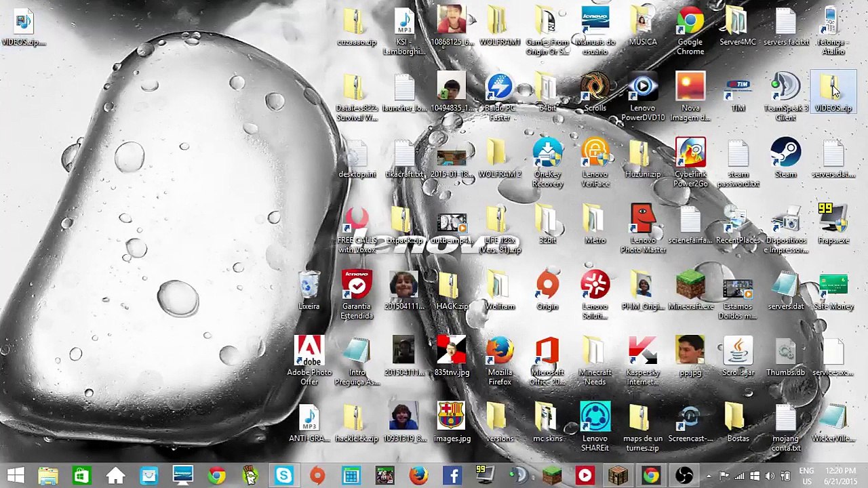Open the Google Chrome desktop shortcut
The width and height of the screenshot is (868, 488).
(690, 31)
